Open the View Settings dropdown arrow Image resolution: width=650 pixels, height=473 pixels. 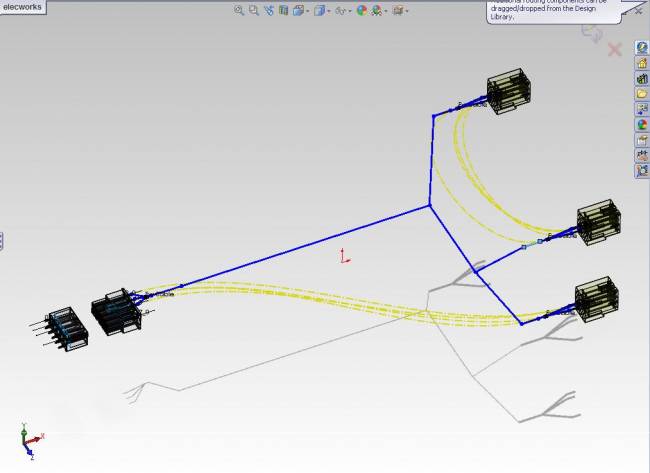point(407,11)
